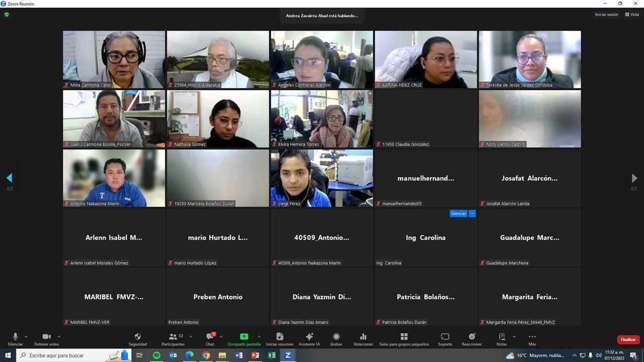The height and width of the screenshot is (362, 644).
Task: Click the red Finalizar button
Action: [x=628, y=339]
